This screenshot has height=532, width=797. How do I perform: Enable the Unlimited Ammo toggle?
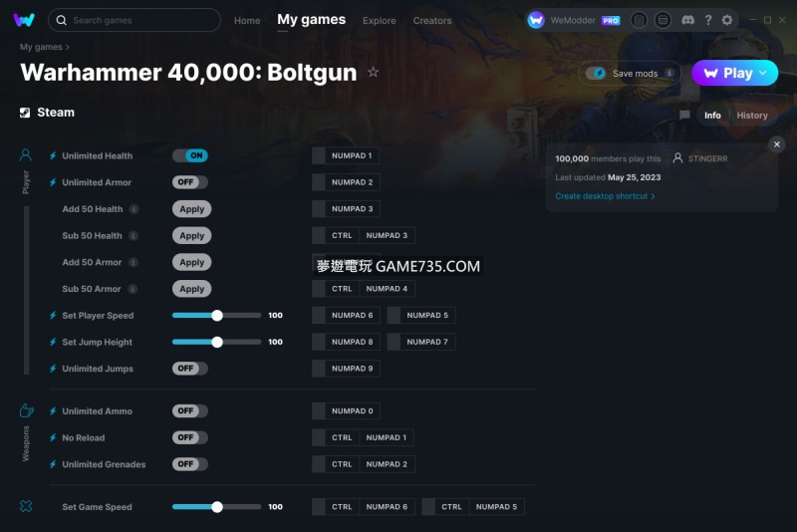(190, 410)
